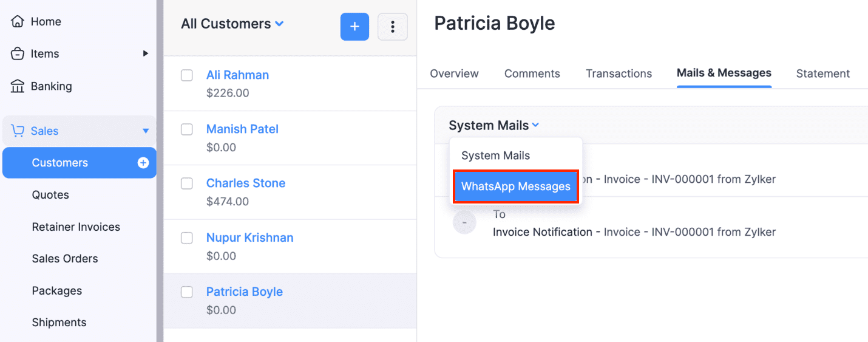Open the three-dot more options menu
This screenshot has height=342, width=868.
(392, 27)
